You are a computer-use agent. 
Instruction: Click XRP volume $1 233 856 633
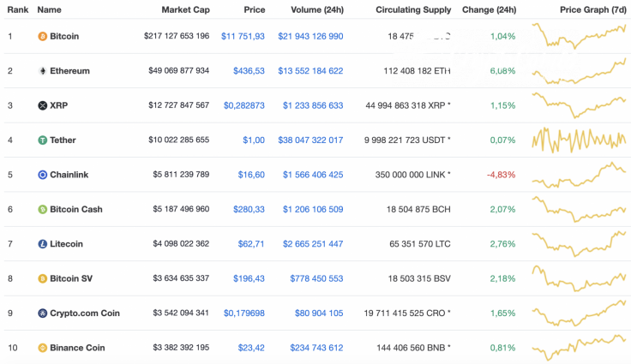point(313,106)
